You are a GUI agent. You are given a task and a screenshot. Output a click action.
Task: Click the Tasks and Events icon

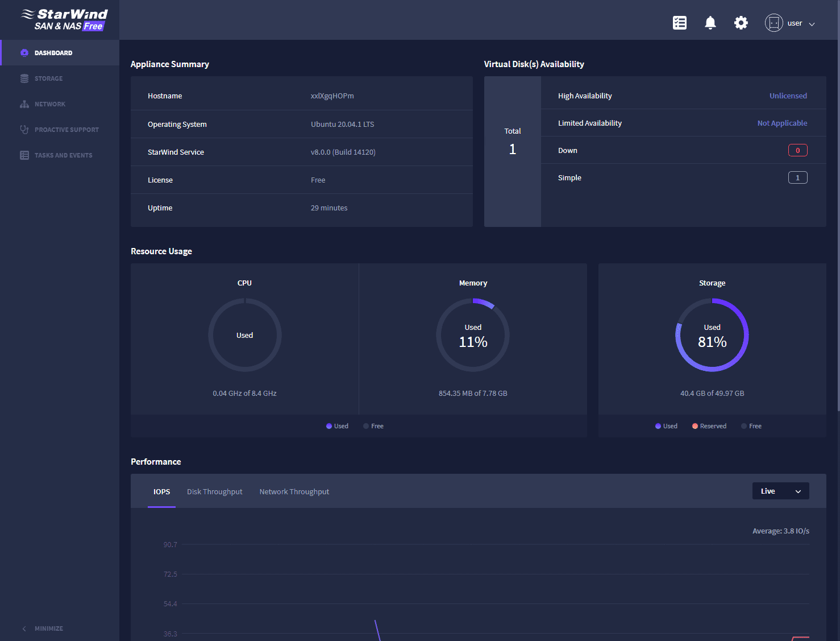pyautogui.click(x=24, y=155)
